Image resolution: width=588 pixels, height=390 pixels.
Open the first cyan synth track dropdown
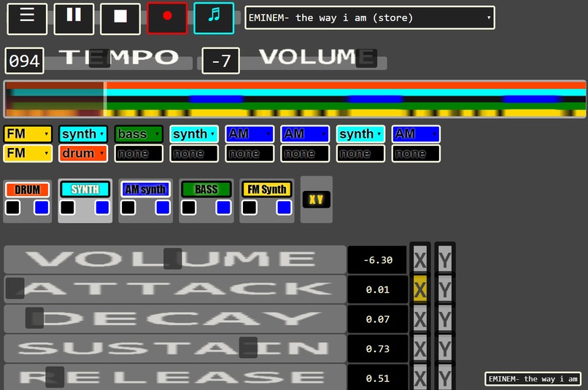(x=83, y=134)
